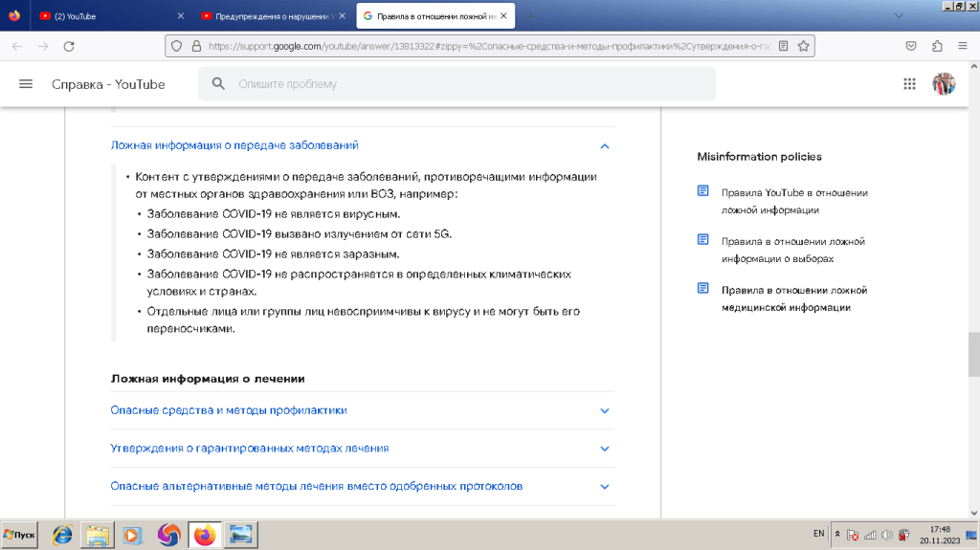Bookmark this page with the star icon
The width and height of the screenshot is (980, 550).
(804, 46)
